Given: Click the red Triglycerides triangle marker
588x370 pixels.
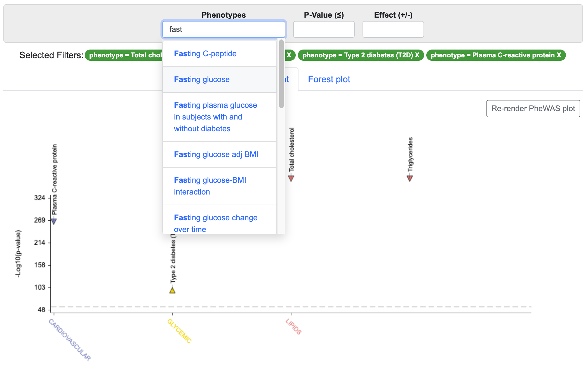Looking at the screenshot, I should 410,178.
